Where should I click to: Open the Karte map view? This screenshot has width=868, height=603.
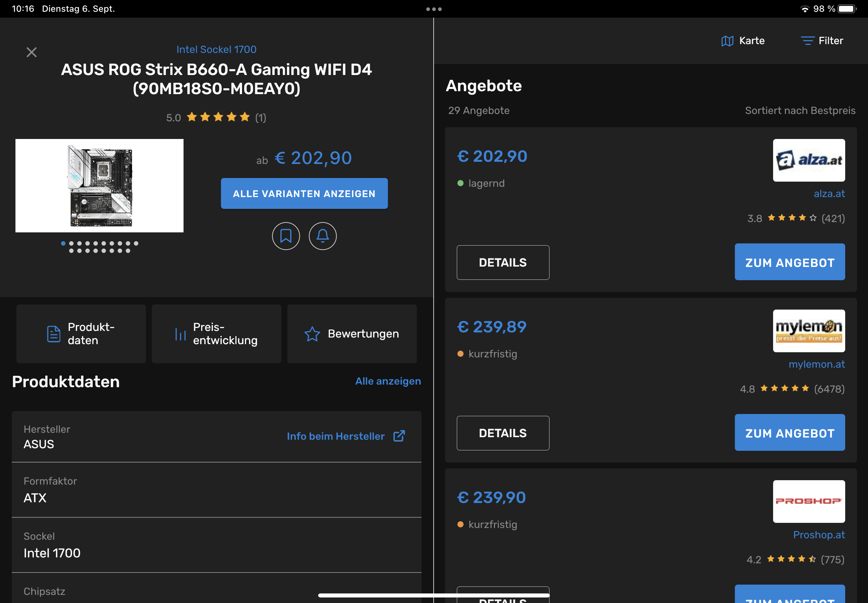click(743, 41)
